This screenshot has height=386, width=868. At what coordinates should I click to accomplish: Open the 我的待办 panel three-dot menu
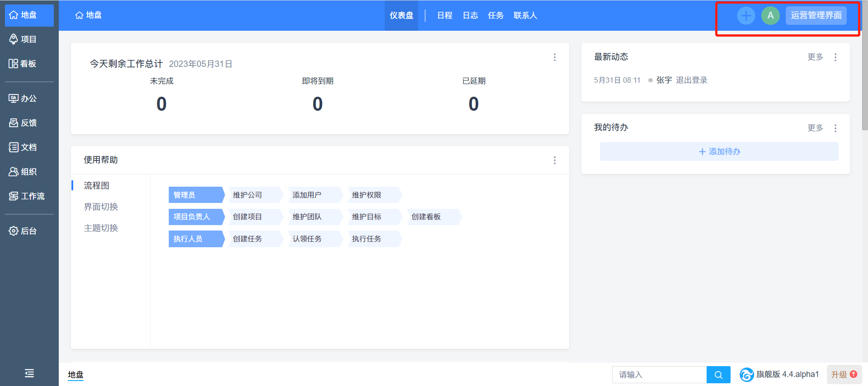click(x=835, y=128)
